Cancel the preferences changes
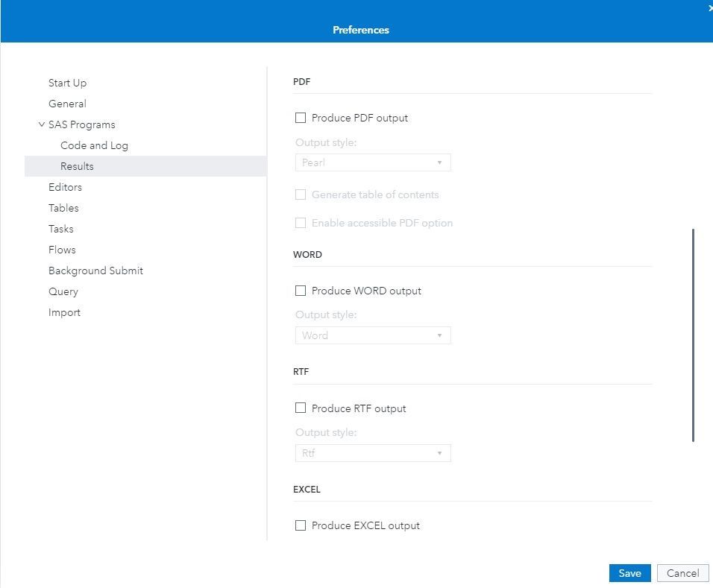Image resolution: width=713 pixels, height=588 pixels. coord(682,573)
